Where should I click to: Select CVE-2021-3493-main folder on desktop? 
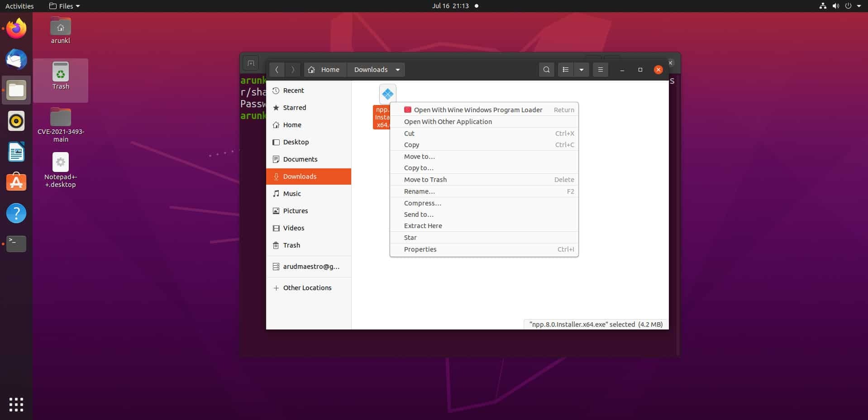tap(61, 125)
